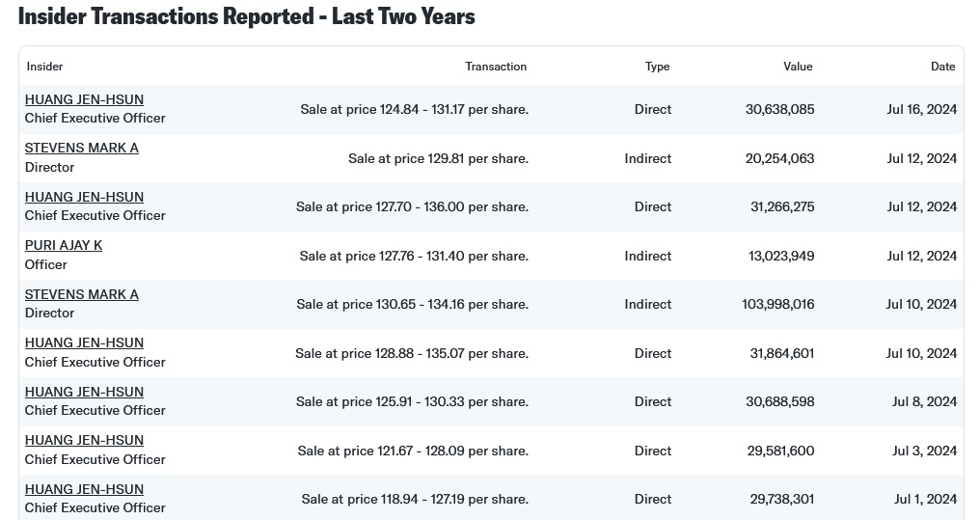980x520 pixels.
Task: Click the 103,998,016 value cell
Action: point(778,304)
